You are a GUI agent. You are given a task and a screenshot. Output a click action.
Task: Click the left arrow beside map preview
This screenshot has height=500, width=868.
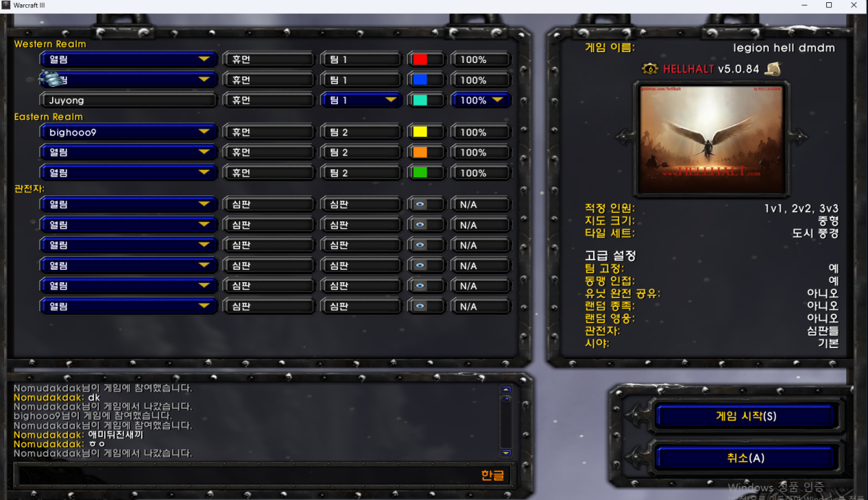[x=624, y=137]
